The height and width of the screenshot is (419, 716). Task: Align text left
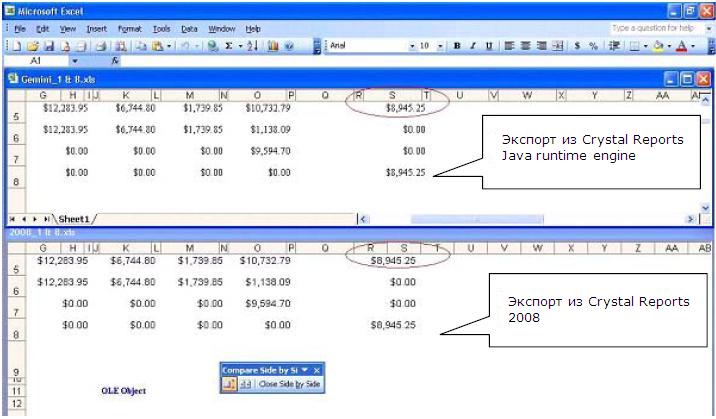coord(509,46)
